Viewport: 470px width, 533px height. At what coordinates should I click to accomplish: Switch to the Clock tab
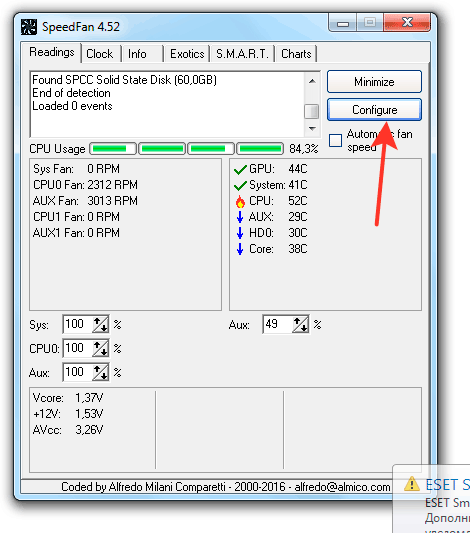pos(100,54)
